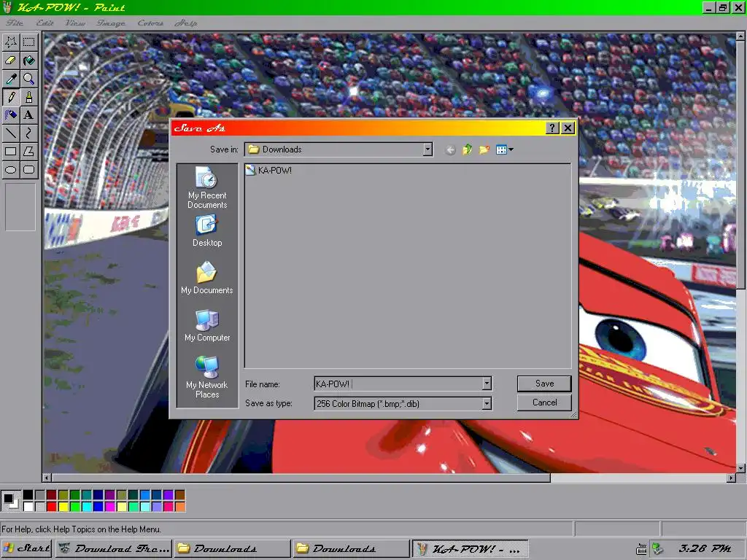
Task: Select the Line tool
Action: point(11,133)
